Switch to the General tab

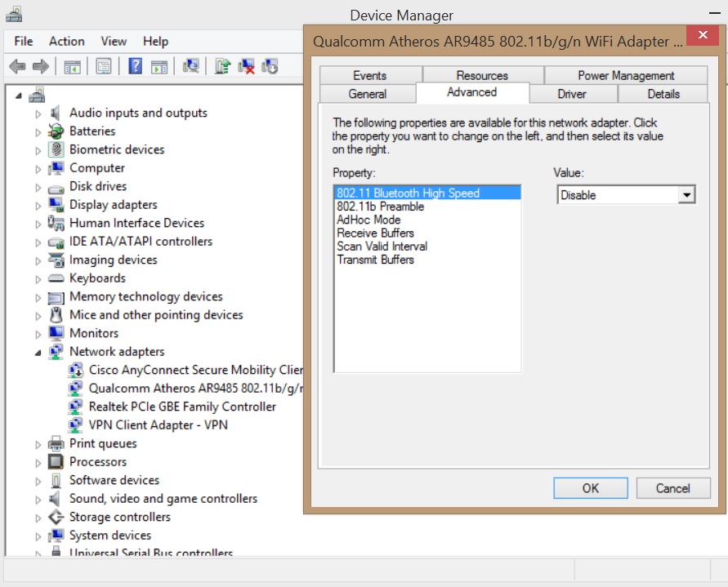tap(367, 94)
